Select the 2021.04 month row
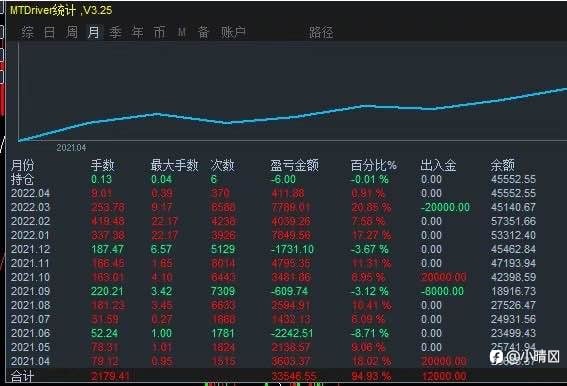567x386 pixels. tap(30, 361)
